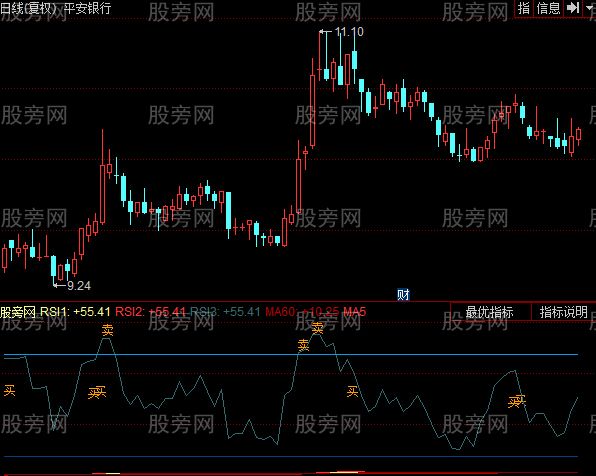Select the RSI1: +55.41 readout

tap(75, 312)
